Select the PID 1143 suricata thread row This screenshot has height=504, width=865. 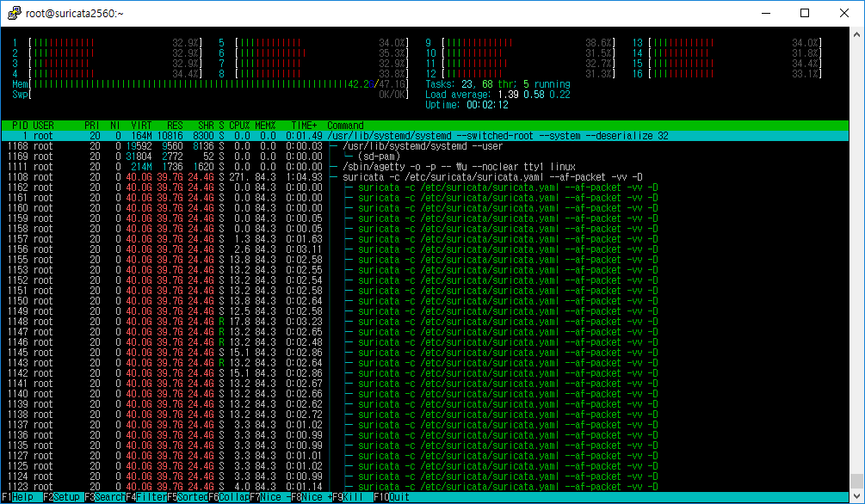[x=425, y=364]
